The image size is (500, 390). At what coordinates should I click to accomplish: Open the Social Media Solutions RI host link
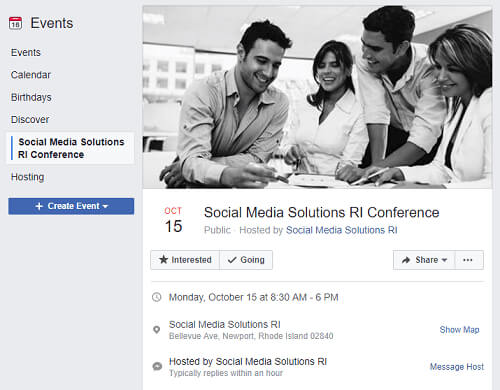click(x=342, y=230)
